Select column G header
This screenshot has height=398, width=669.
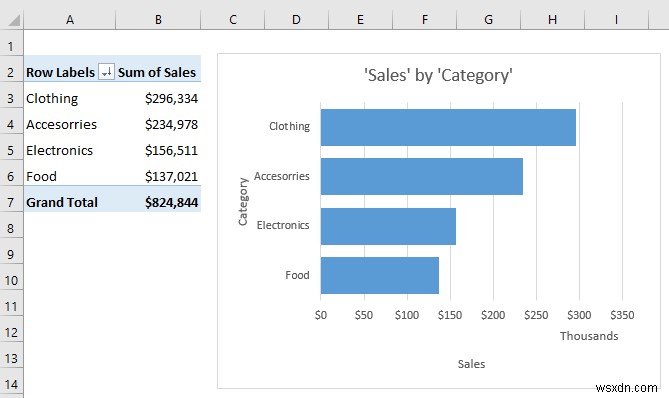pyautogui.click(x=489, y=20)
